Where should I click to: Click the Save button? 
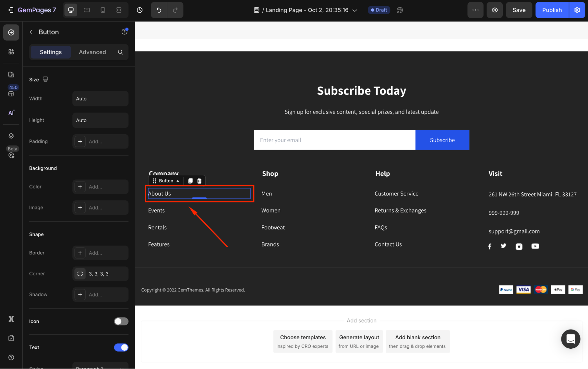519,10
